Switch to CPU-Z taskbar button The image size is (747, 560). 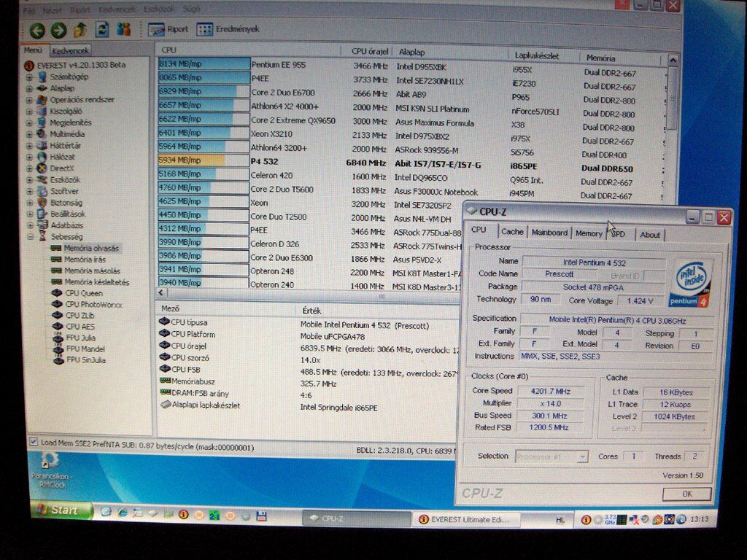(356, 518)
